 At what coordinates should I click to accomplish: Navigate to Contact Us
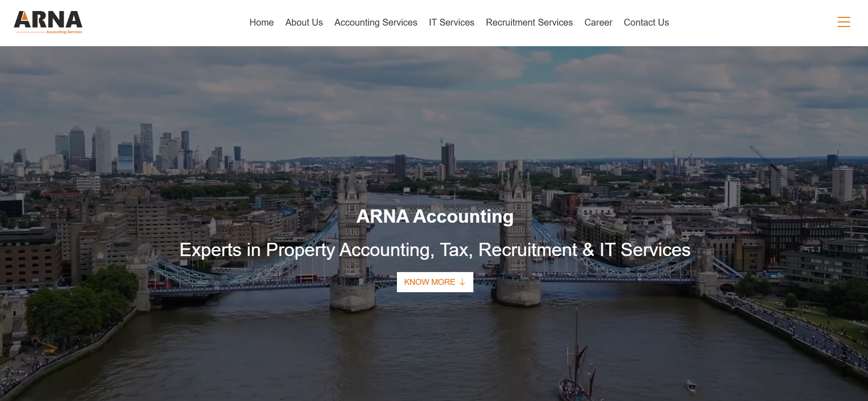click(646, 22)
